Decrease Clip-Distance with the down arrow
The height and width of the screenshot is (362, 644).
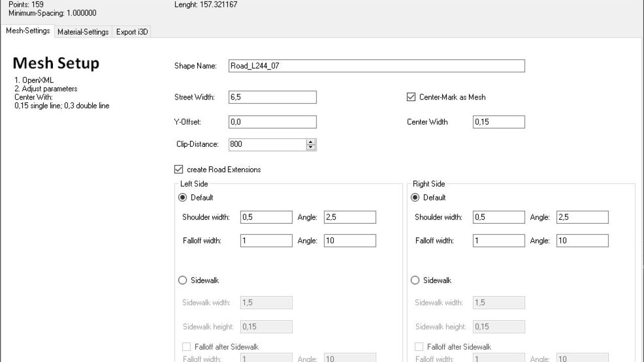point(311,147)
